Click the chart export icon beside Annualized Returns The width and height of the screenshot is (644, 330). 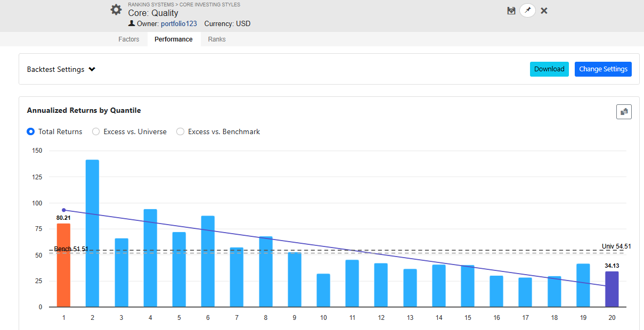tap(624, 112)
